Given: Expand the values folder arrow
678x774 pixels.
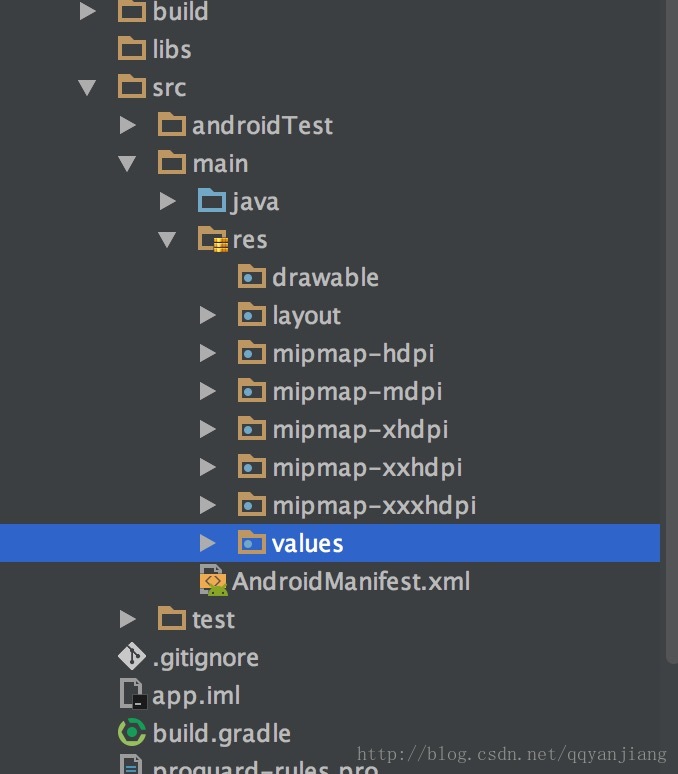Looking at the screenshot, I should 207,543.
